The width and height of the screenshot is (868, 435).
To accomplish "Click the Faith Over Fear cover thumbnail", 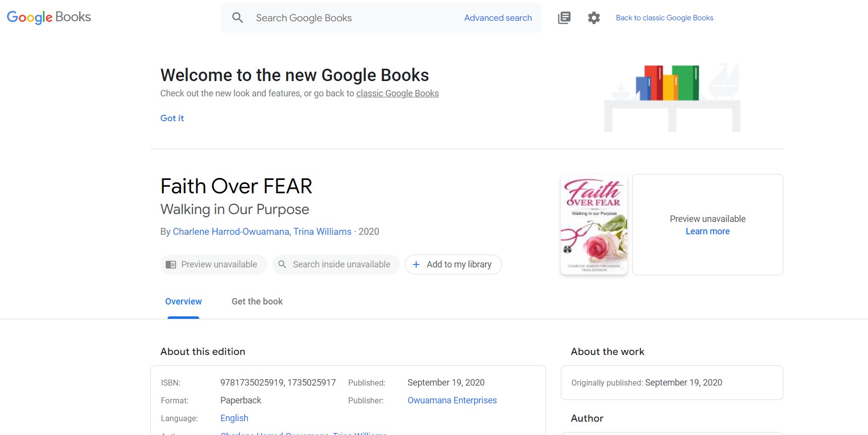I will (594, 224).
